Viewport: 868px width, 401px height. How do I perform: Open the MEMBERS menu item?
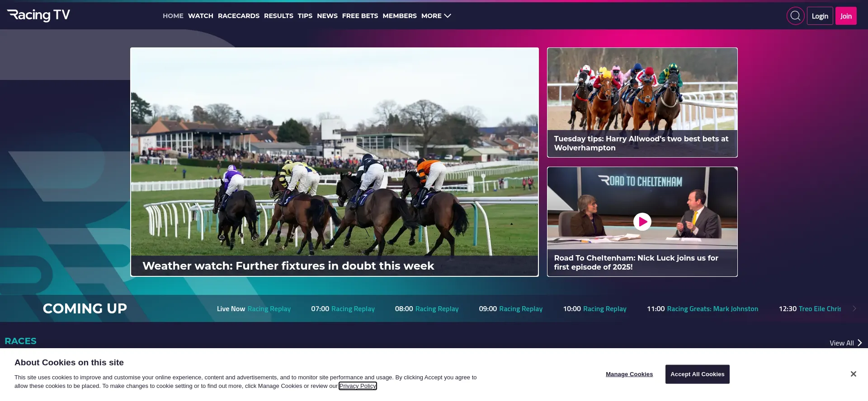tap(400, 16)
